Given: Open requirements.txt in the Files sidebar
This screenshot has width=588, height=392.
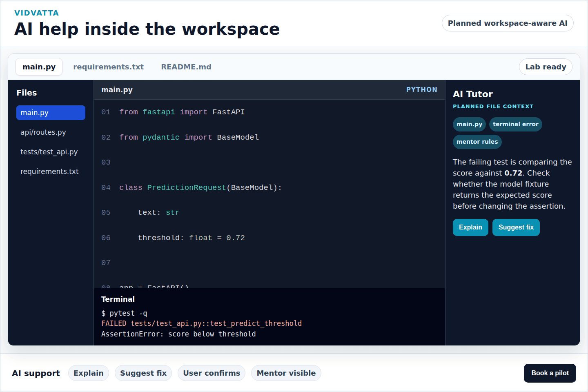Looking at the screenshot, I should click(x=51, y=171).
